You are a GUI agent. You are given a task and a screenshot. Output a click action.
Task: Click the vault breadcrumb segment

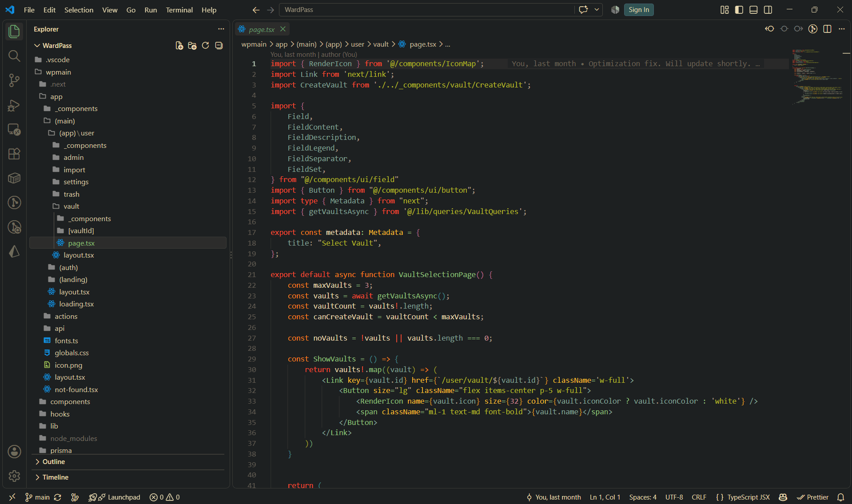(381, 44)
